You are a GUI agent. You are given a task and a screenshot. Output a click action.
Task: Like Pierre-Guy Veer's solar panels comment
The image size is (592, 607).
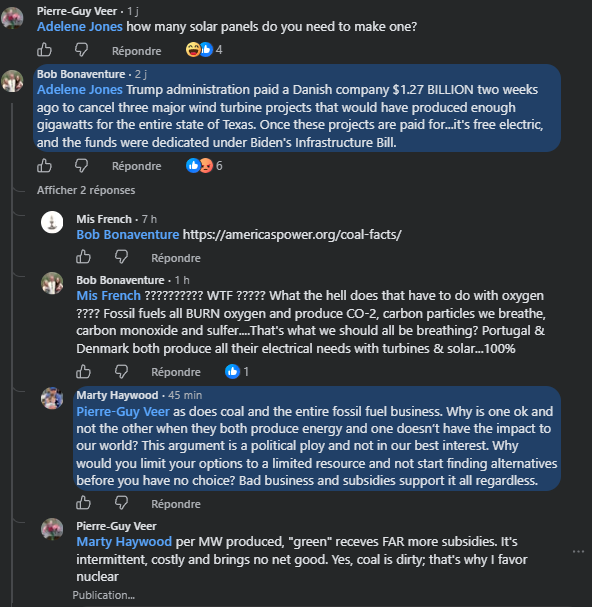pos(44,50)
